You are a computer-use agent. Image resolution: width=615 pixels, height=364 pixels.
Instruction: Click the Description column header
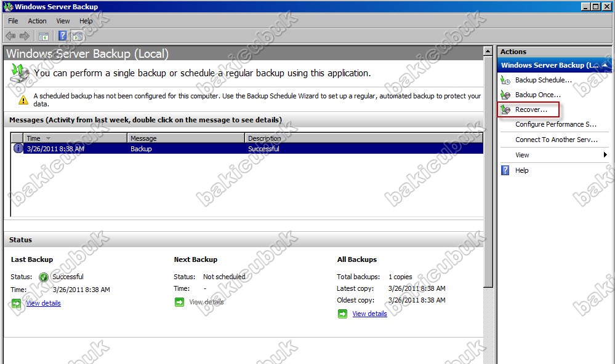[x=364, y=138]
